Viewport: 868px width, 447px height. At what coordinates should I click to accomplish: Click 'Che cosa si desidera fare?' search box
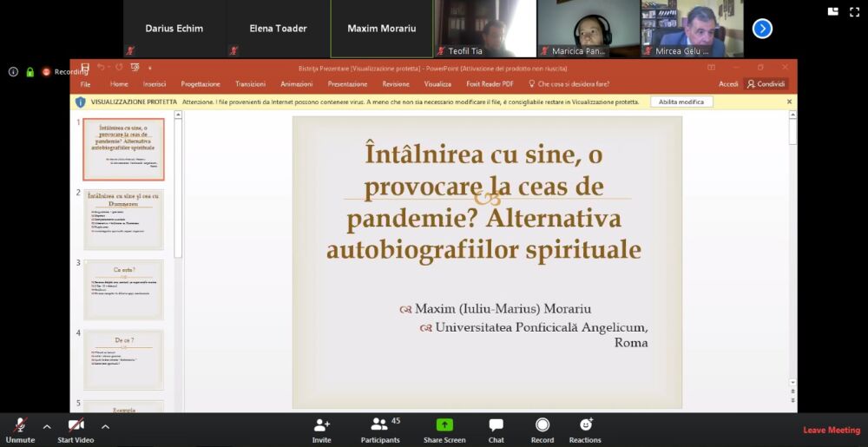[569, 84]
